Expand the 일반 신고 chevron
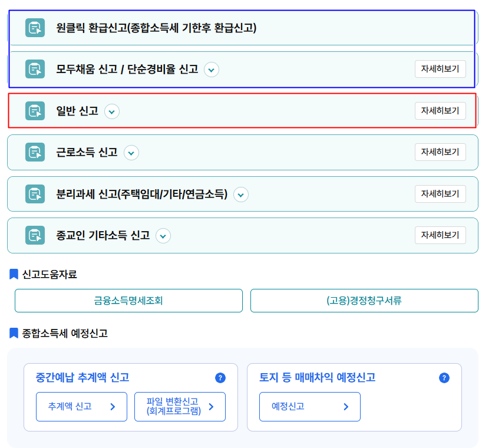482x448 pixels. pos(112,111)
